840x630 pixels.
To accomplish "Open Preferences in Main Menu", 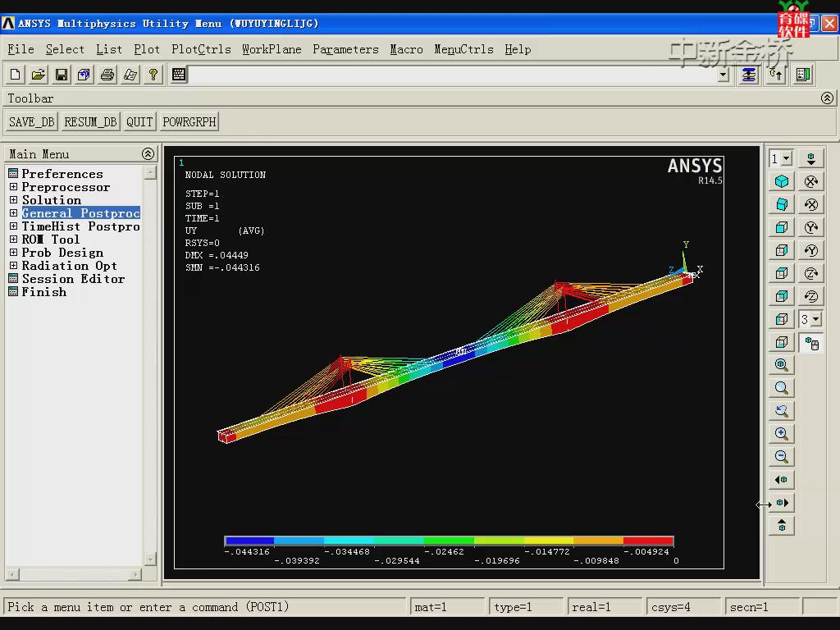I will click(62, 174).
